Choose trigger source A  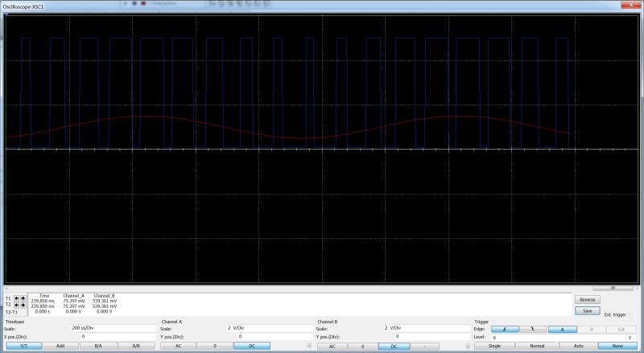(x=563, y=329)
